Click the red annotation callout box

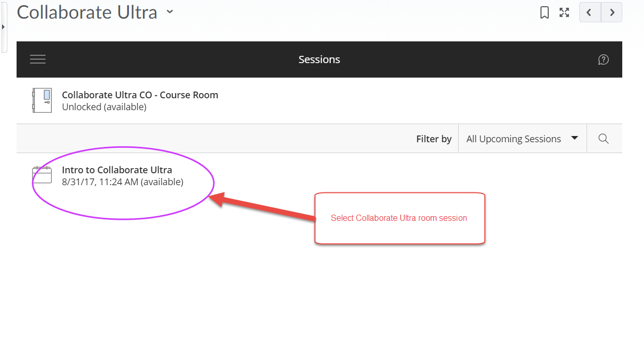[400, 218]
